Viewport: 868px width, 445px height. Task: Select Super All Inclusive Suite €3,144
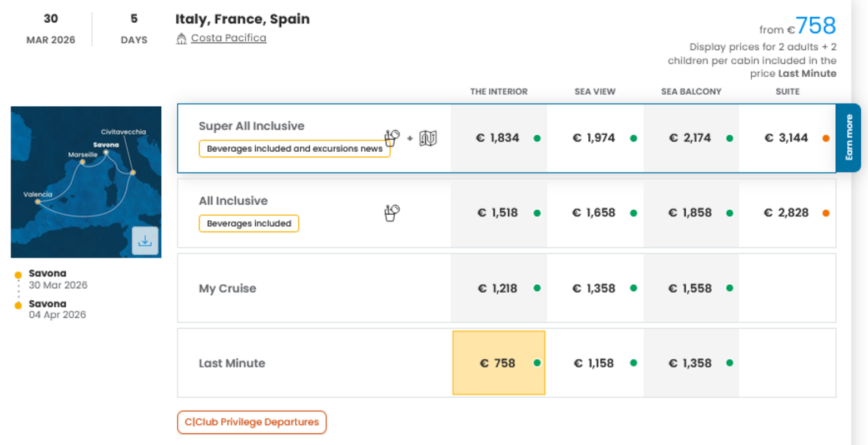click(x=786, y=139)
